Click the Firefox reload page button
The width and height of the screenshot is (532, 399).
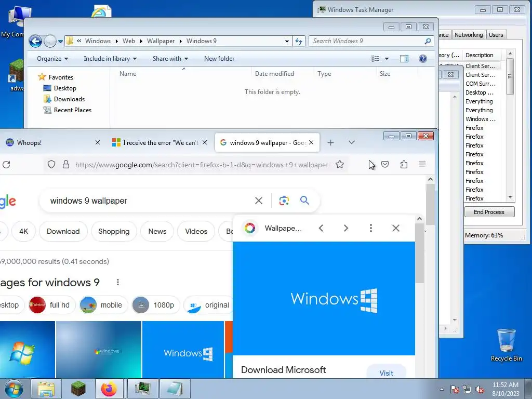tap(6, 165)
